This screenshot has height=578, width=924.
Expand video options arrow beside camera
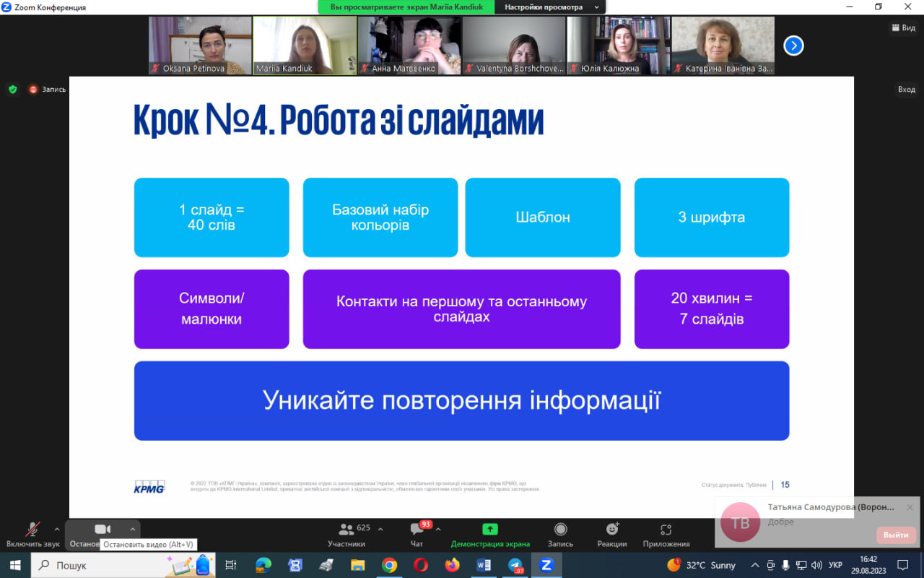(132, 529)
